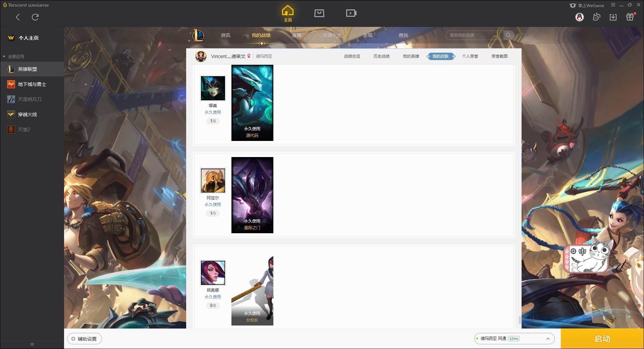
Task: Open the 查找 tab
Action: pyautogui.click(x=403, y=35)
